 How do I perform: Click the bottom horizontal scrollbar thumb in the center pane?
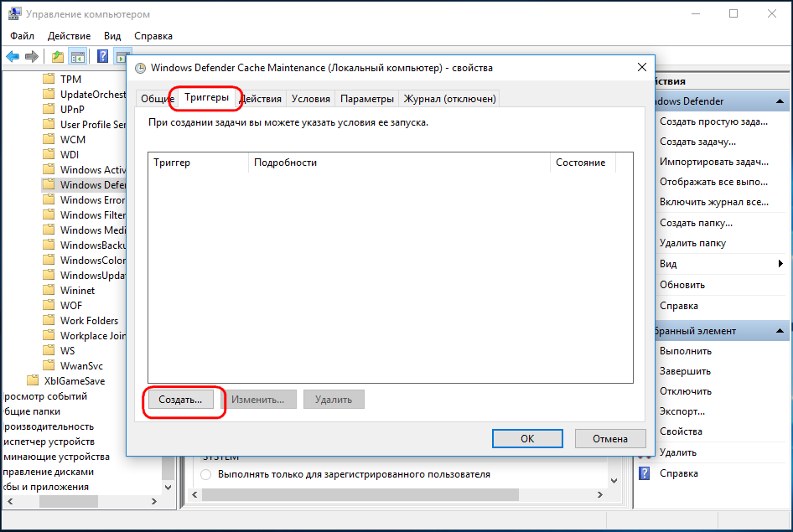click(360, 494)
